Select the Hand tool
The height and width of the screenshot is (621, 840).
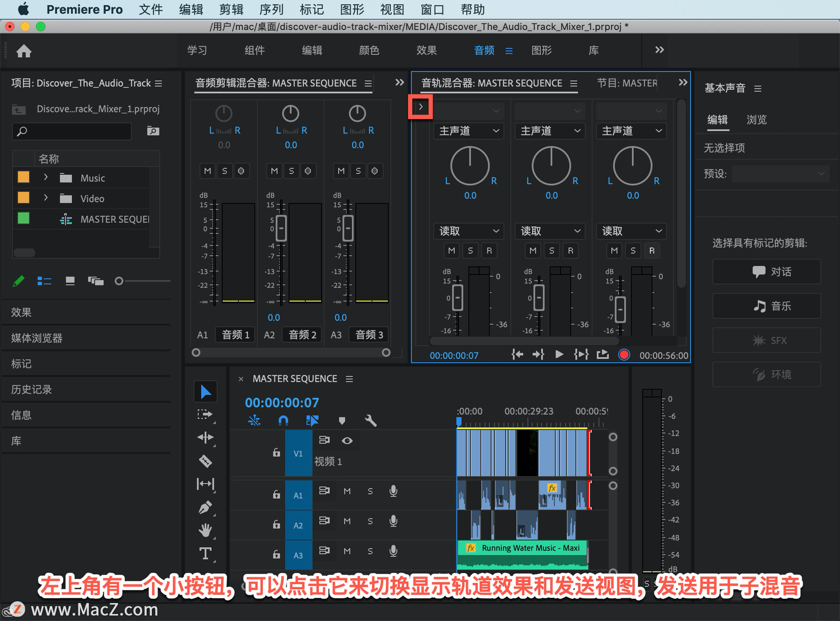click(205, 530)
